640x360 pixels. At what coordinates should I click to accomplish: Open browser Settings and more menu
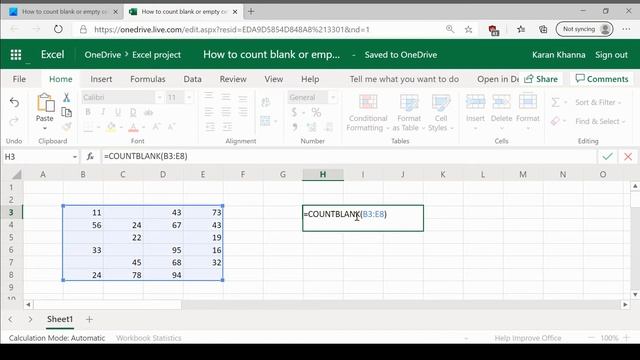(x=626, y=29)
